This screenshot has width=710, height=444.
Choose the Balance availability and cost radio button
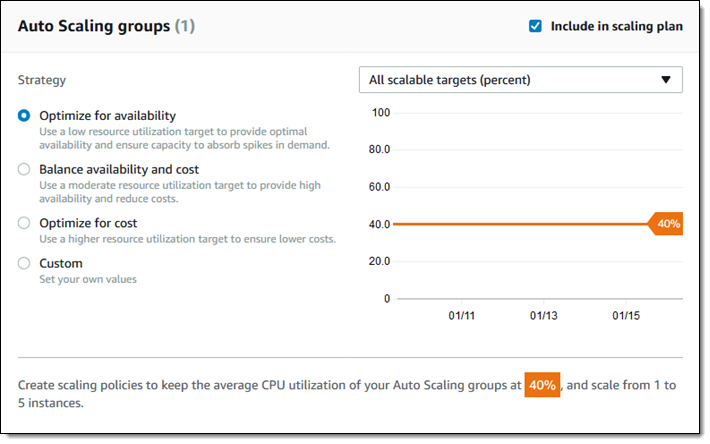[24, 170]
